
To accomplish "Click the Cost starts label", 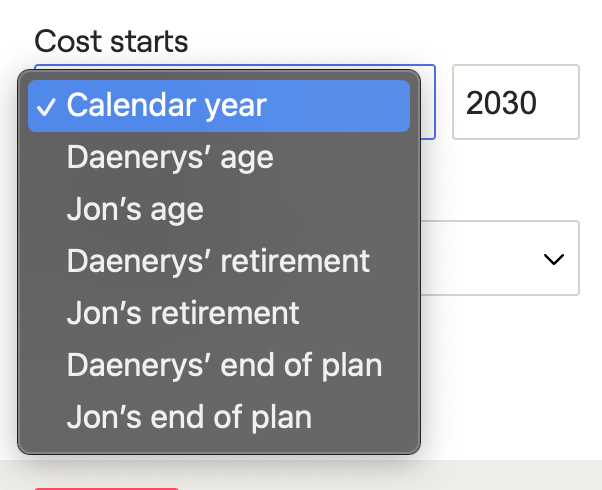I will tap(111, 42).
